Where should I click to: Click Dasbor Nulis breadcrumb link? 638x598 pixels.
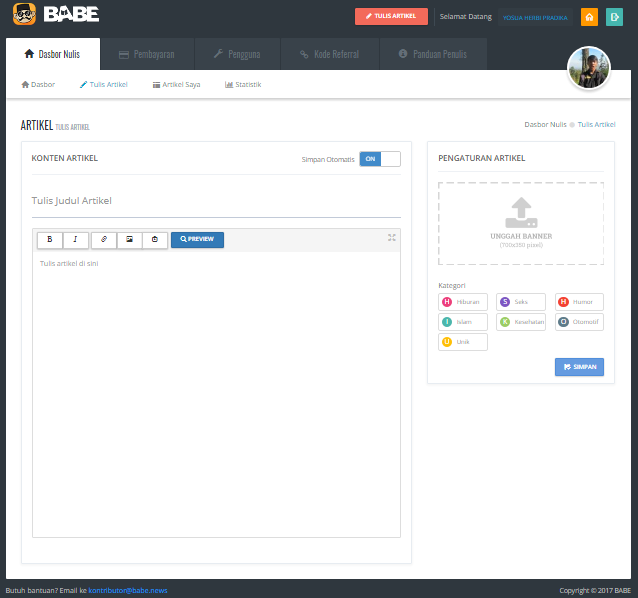(x=545, y=124)
